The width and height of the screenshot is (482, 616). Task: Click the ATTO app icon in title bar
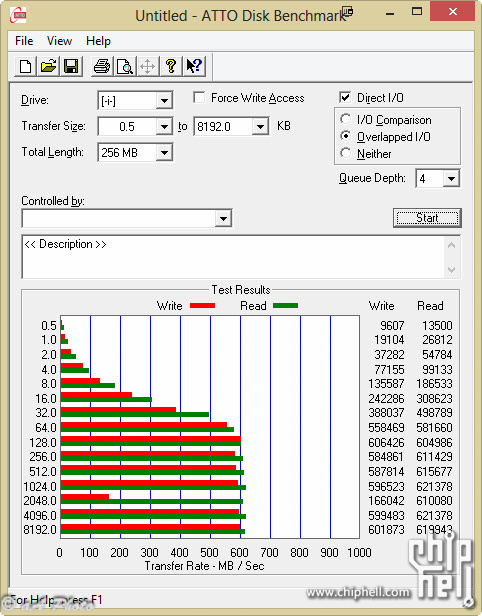point(18,15)
